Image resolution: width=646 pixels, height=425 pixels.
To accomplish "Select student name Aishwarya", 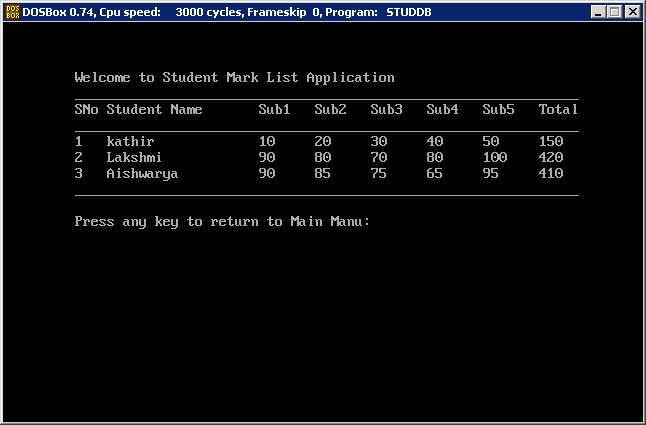I will coord(142,174).
